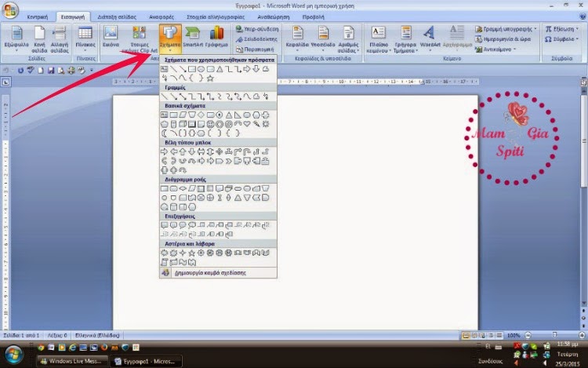Open the Αναφορές tab
The image size is (588, 368).
(x=162, y=17)
